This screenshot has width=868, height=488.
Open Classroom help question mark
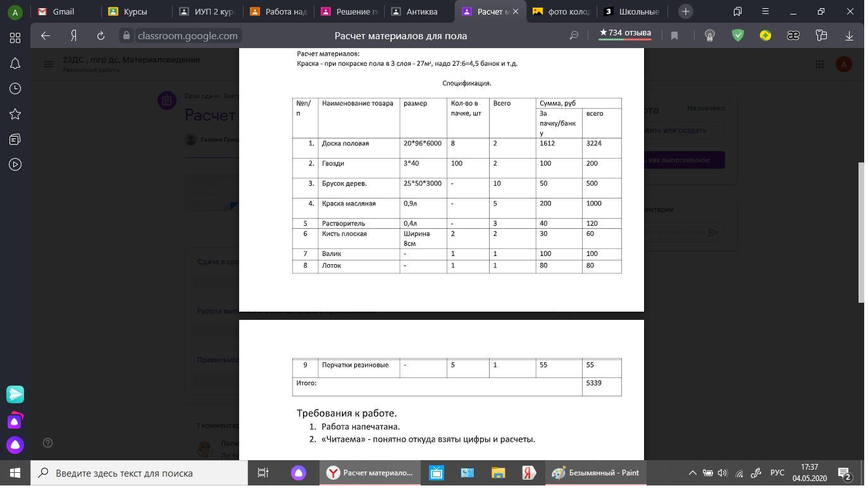coord(47,443)
